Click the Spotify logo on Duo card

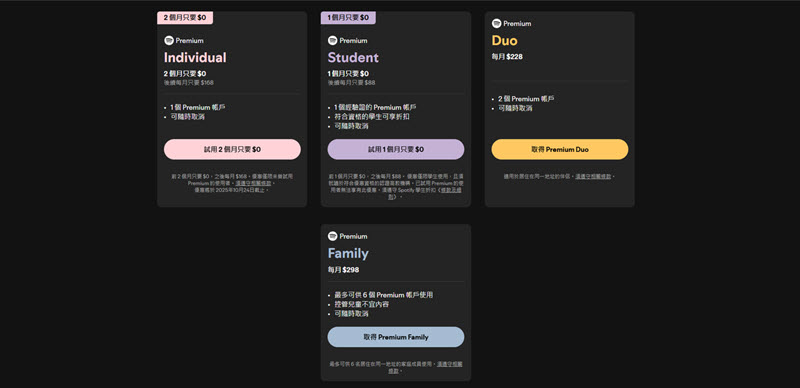click(496, 23)
